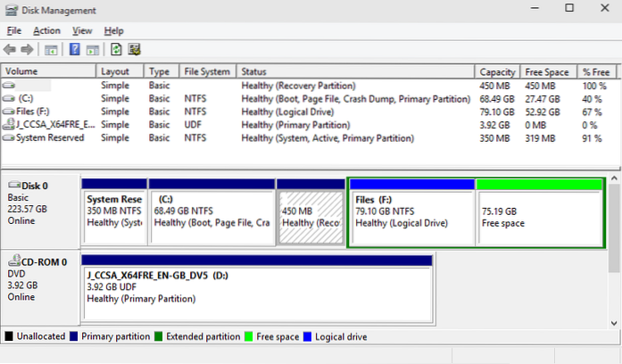This screenshot has height=364, width=622.
Task: Open the Action menu
Action: pyautogui.click(x=46, y=30)
